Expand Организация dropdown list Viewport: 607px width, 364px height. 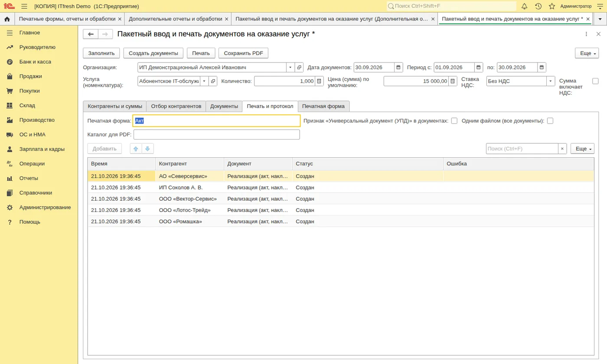click(x=290, y=68)
